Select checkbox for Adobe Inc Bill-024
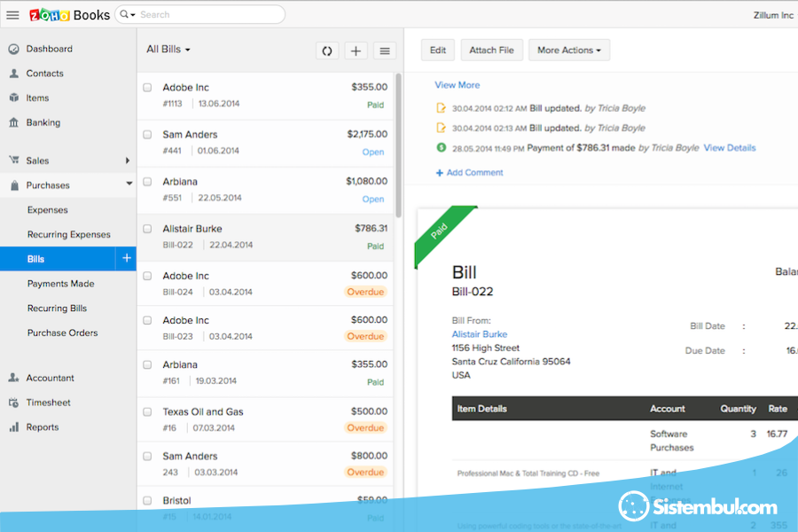The image size is (798, 532). point(147,276)
